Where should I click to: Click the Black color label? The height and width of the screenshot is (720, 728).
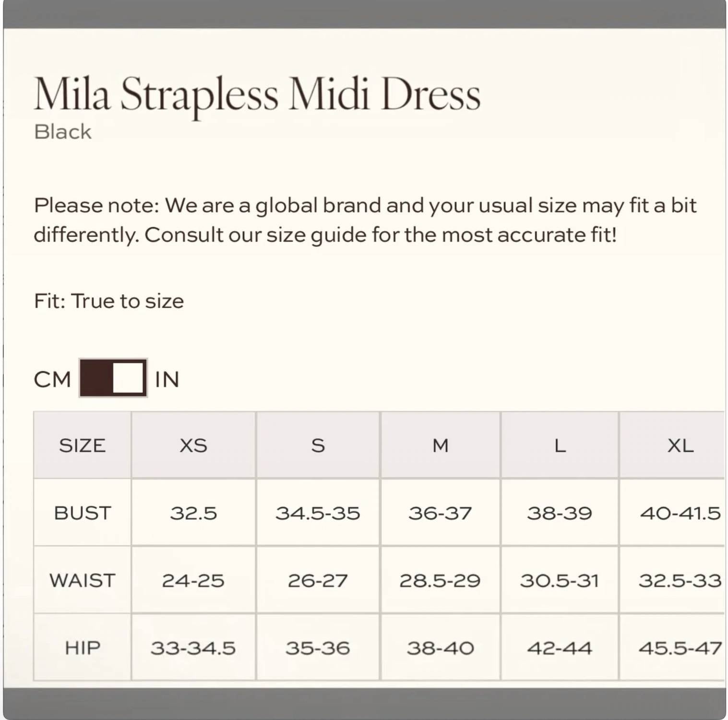pyautogui.click(x=62, y=132)
